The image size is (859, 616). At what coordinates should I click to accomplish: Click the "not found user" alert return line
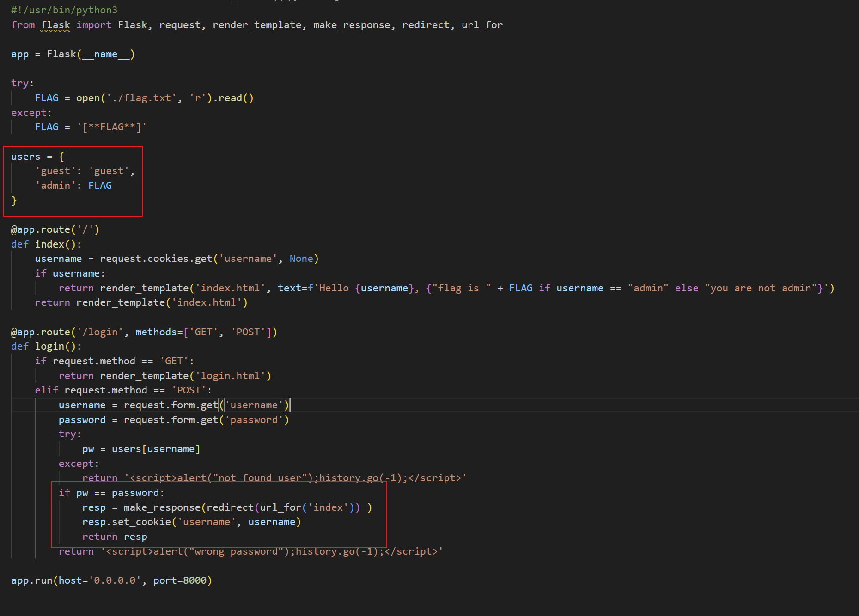coord(274,478)
